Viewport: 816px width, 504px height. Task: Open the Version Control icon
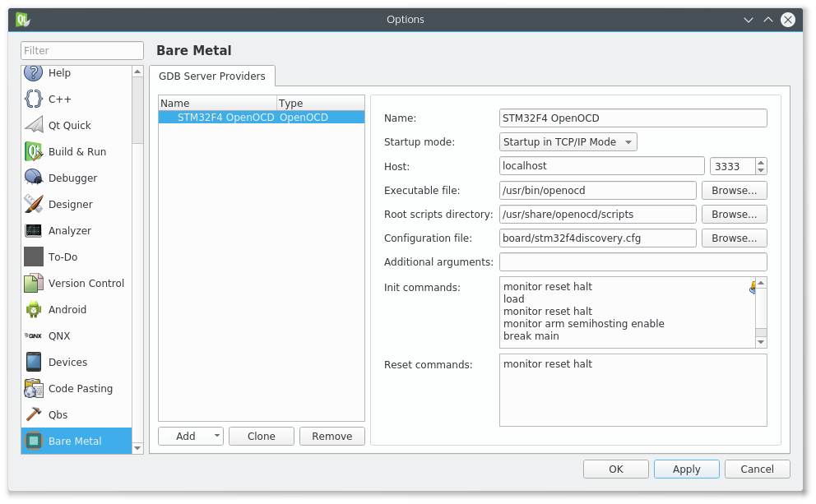click(x=33, y=283)
